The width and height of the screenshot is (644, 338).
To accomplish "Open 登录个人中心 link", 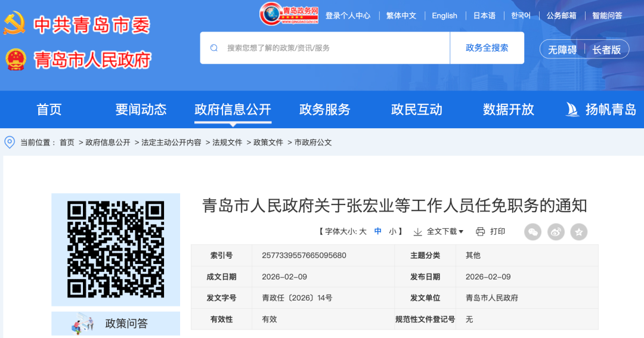I will click(x=348, y=15).
